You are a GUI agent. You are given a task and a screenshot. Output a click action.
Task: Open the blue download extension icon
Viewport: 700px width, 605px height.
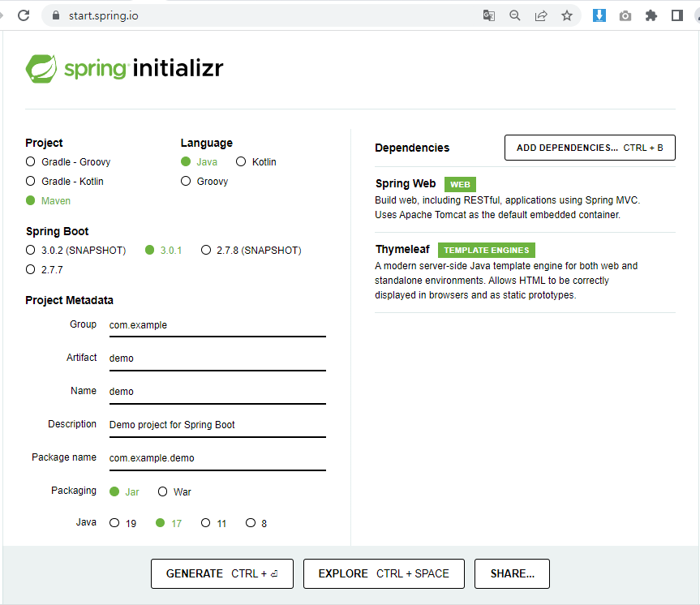pyautogui.click(x=599, y=15)
